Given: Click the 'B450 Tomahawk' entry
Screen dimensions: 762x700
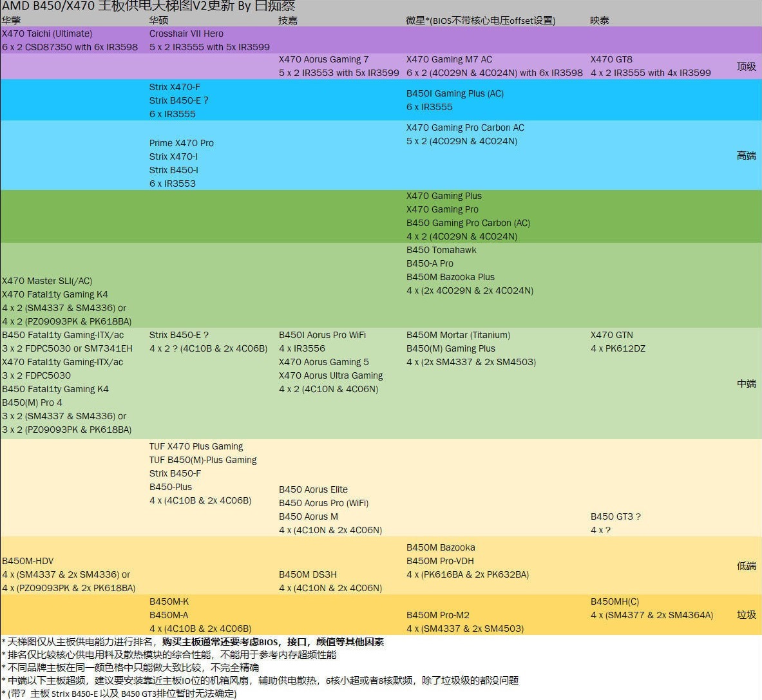Looking at the screenshot, I should (441, 250).
